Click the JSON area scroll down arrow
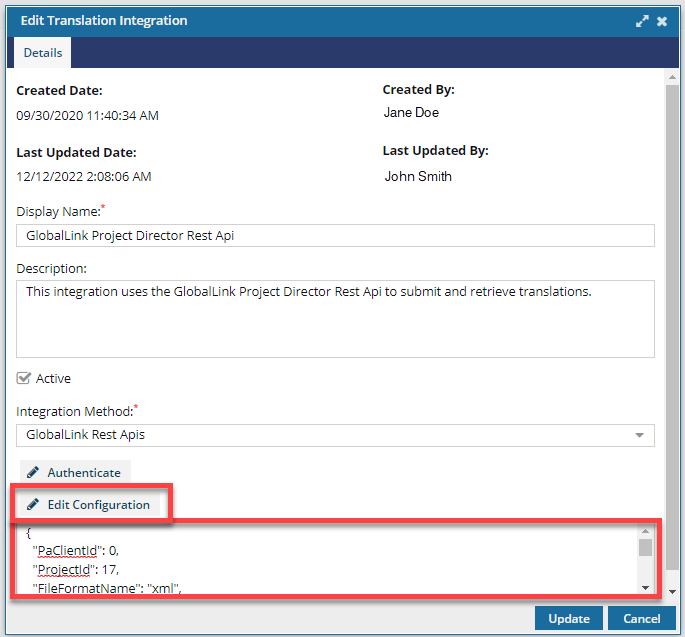Viewport: 685px width, 637px height. pyautogui.click(x=645, y=588)
